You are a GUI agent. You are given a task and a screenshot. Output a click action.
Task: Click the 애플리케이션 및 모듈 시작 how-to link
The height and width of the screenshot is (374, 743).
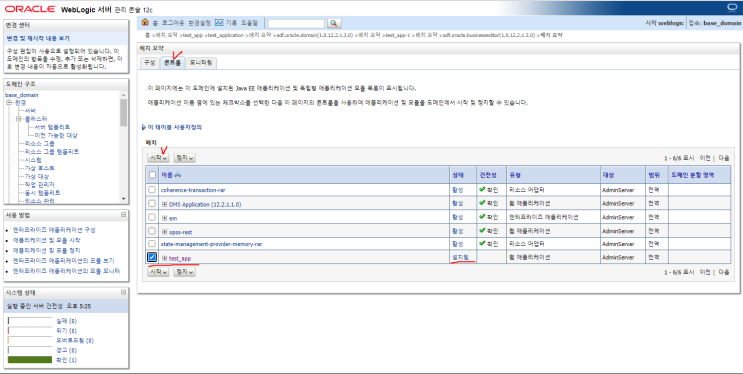click(46, 240)
